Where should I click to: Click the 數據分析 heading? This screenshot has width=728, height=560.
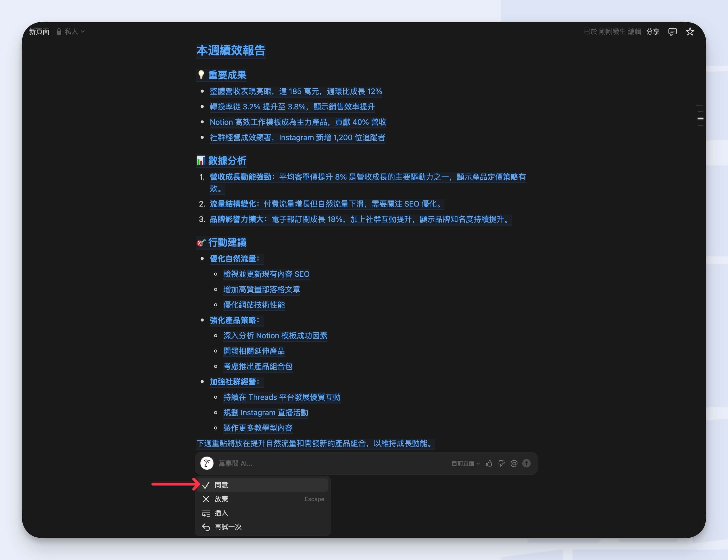(x=227, y=161)
